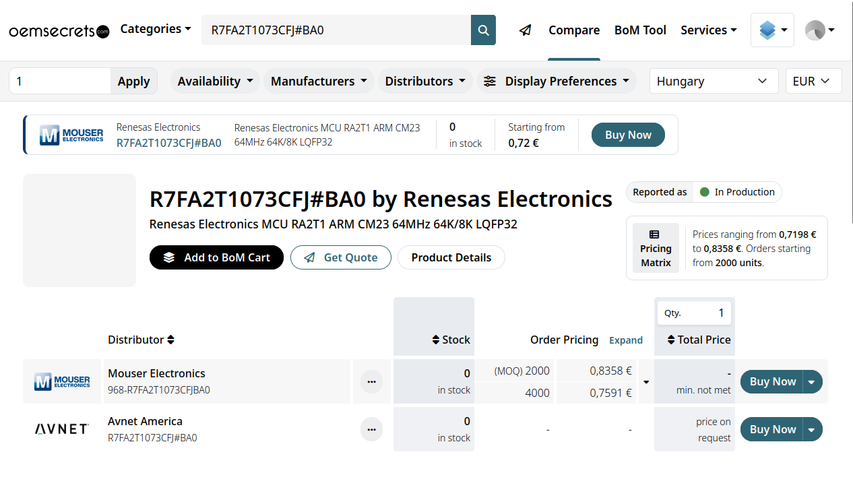Open the BoM Tool menu item

tap(640, 30)
